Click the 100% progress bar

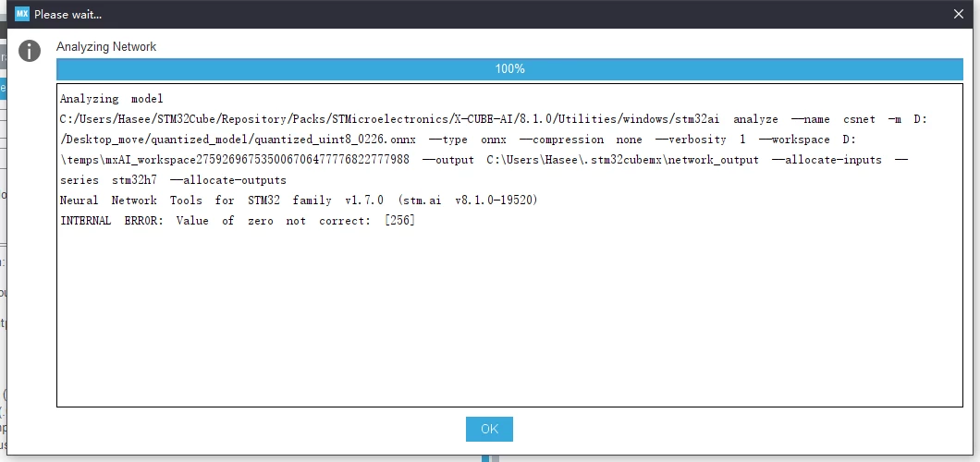[509, 68]
